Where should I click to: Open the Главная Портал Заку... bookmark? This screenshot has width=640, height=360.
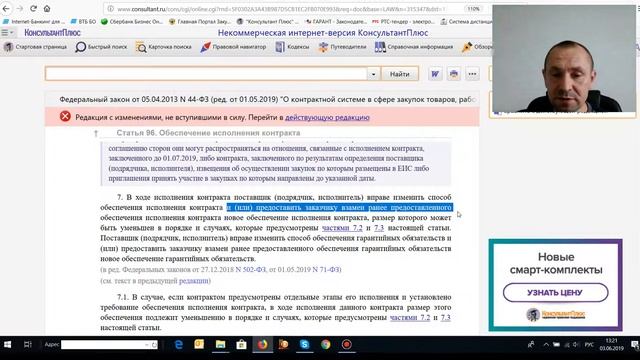[x=200, y=21]
